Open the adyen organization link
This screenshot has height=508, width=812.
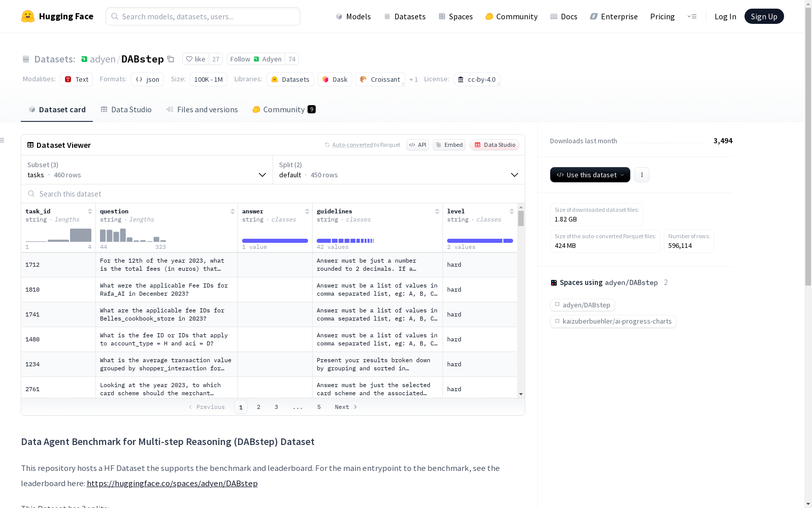click(x=103, y=59)
